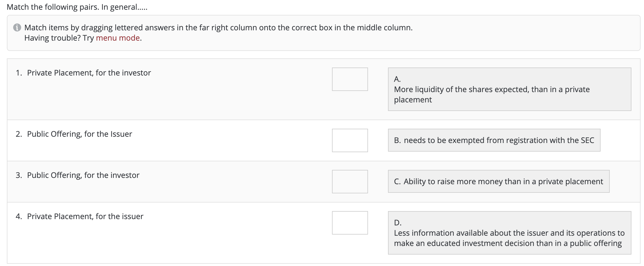This screenshot has height=266, width=644.
Task: Click the letter label A on its tile
Action: pyautogui.click(x=397, y=79)
